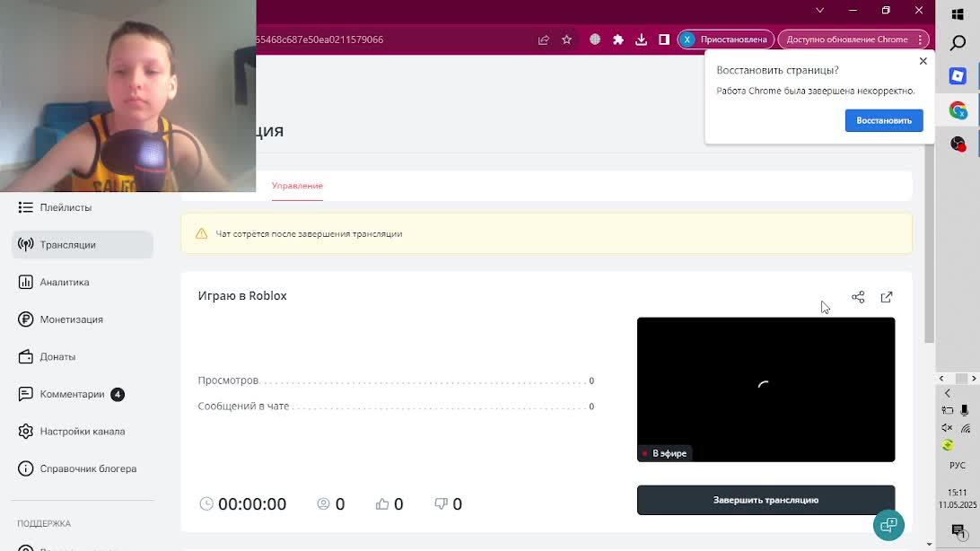
Task: Close the Восстановить страницы popup
Action: pos(923,61)
